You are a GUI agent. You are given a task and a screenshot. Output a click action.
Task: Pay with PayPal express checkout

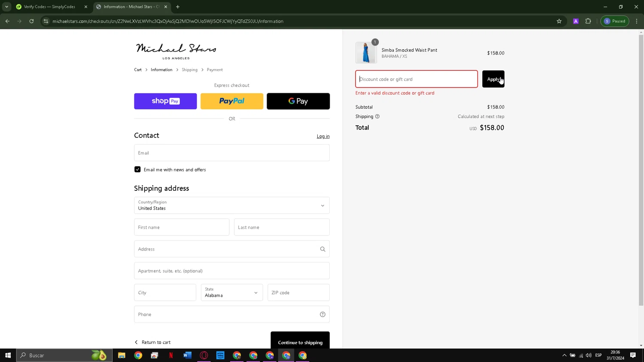(x=232, y=101)
